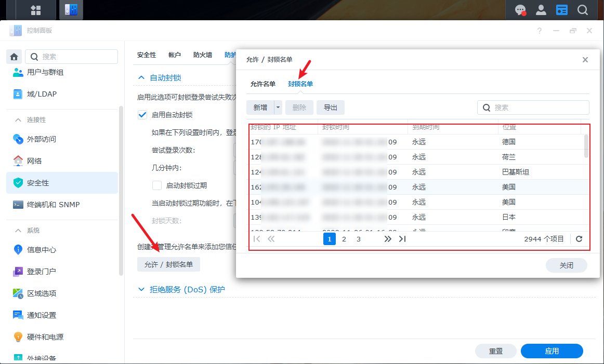Open the 防火墙 tab
604x364 pixels.
pyautogui.click(x=203, y=55)
